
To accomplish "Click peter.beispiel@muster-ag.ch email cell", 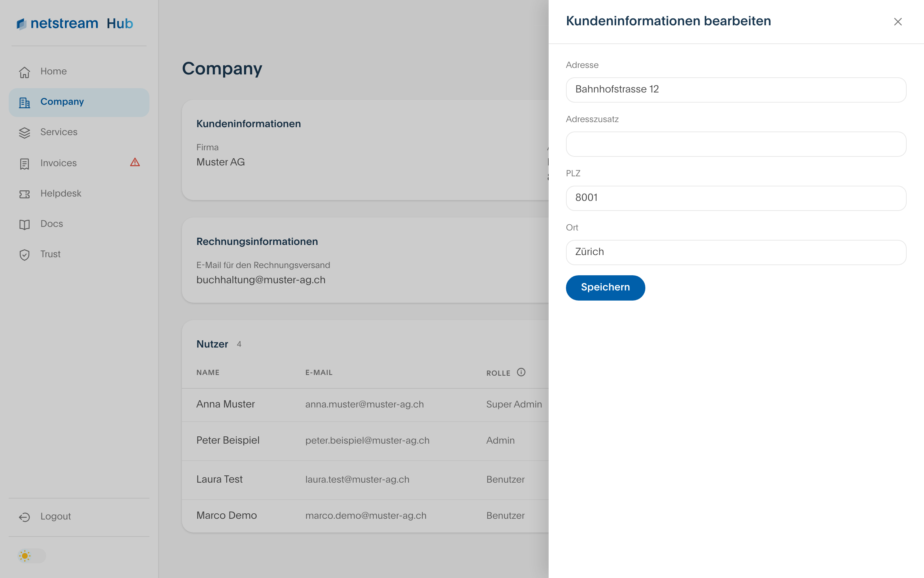I will tap(367, 440).
